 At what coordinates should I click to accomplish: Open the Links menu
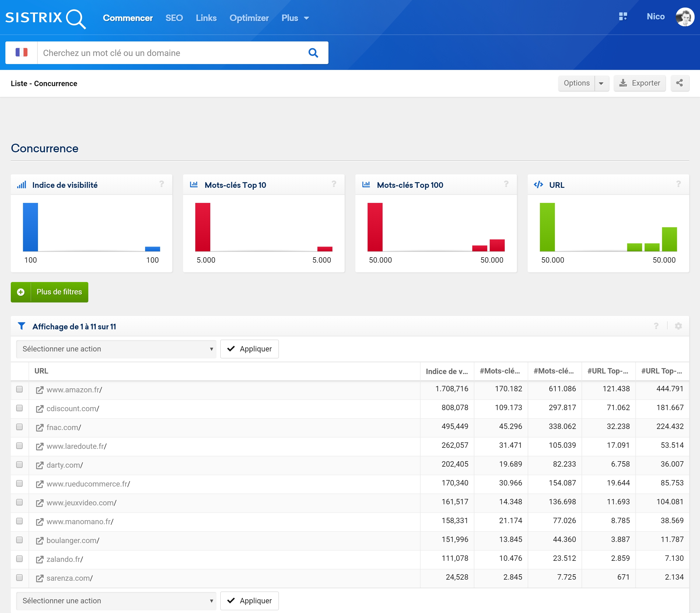[x=206, y=18]
